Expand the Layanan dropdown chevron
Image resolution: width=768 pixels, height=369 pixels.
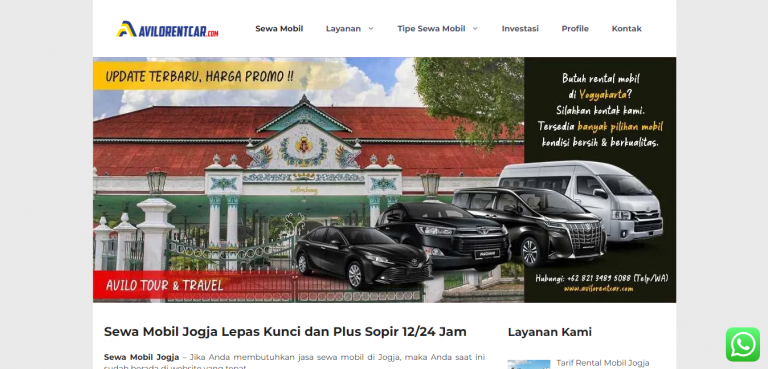pos(371,28)
